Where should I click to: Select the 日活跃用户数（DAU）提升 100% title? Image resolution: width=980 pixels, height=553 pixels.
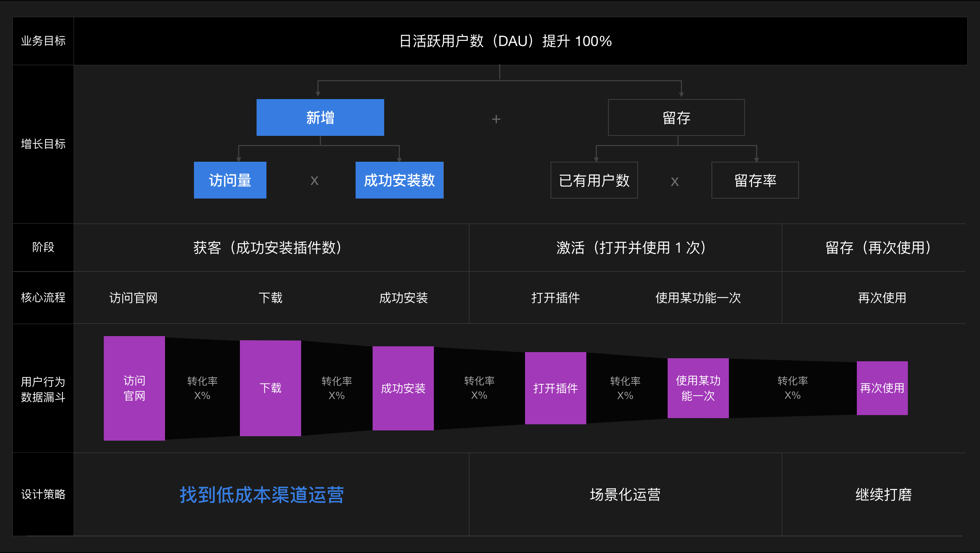(505, 41)
